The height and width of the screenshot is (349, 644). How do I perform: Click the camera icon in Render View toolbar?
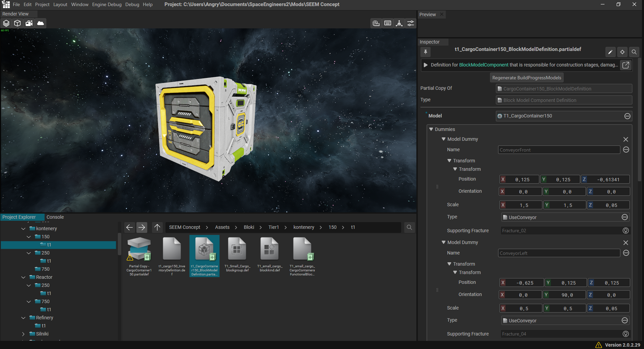click(x=29, y=23)
